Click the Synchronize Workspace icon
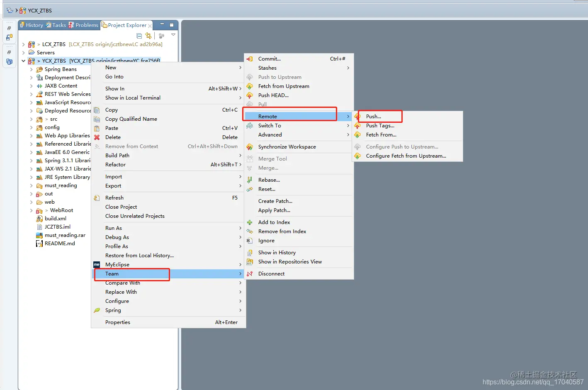588x390 pixels. (x=250, y=147)
